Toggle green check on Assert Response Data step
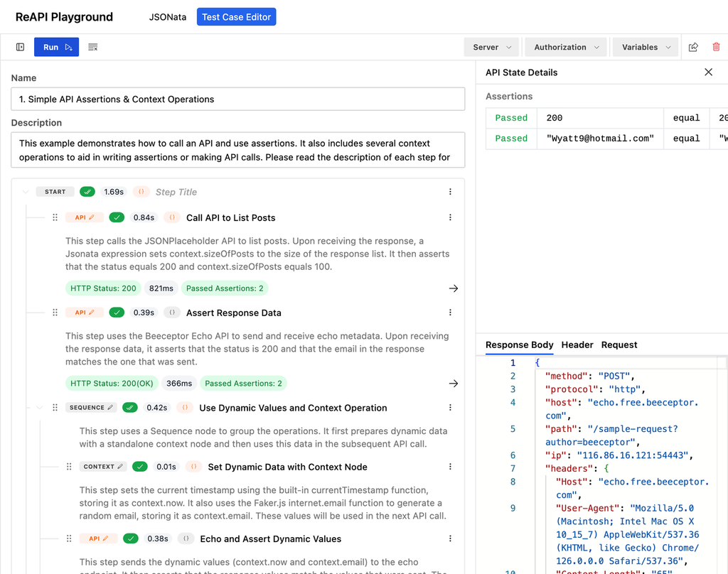 coord(117,313)
